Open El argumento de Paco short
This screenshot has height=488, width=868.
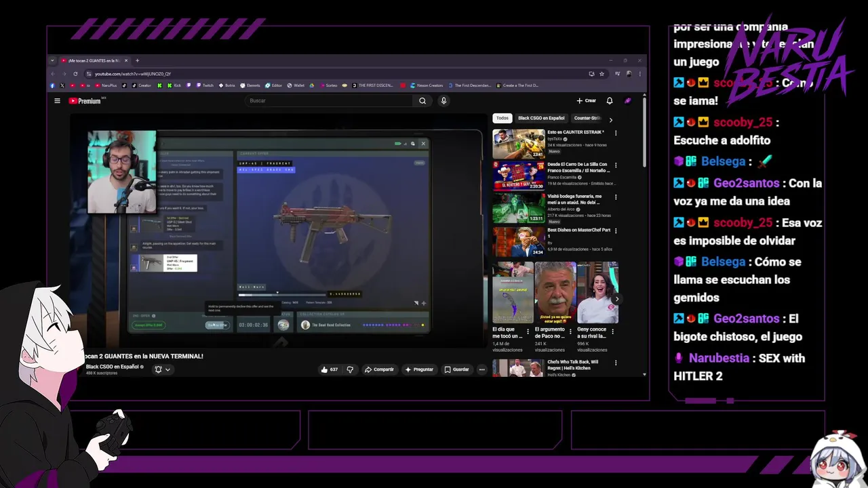[x=555, y=293]
